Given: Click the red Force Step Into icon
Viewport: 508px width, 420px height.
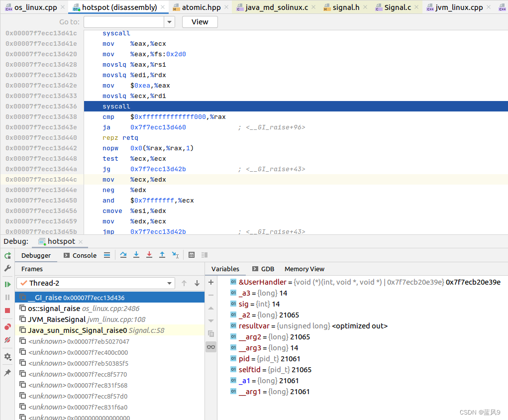Looking at the screenshot, I should point(149,255).
